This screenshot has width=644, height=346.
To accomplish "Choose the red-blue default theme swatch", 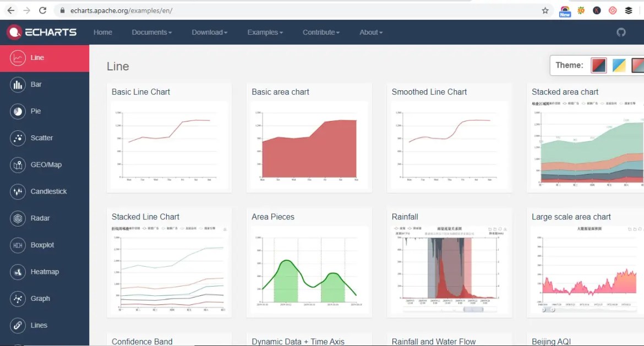I will (599, 65).
